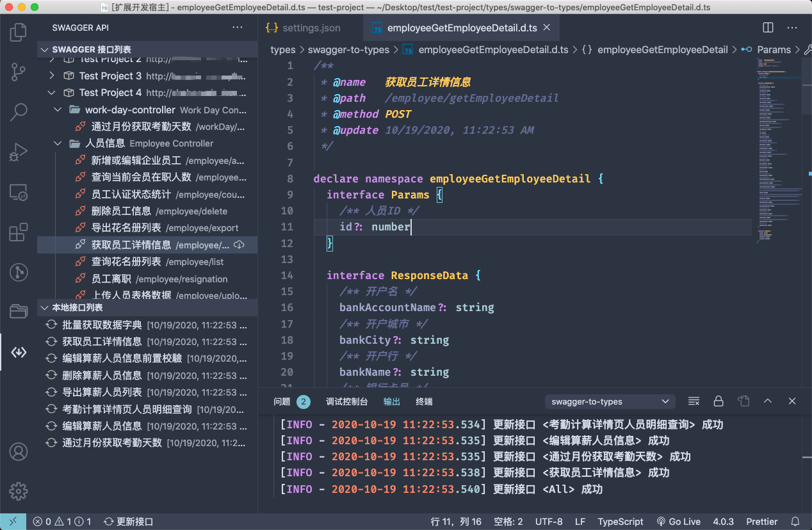Open the Remote Explorer view
This screenshot has width=812, height=530.
click(x=19, y=192)
